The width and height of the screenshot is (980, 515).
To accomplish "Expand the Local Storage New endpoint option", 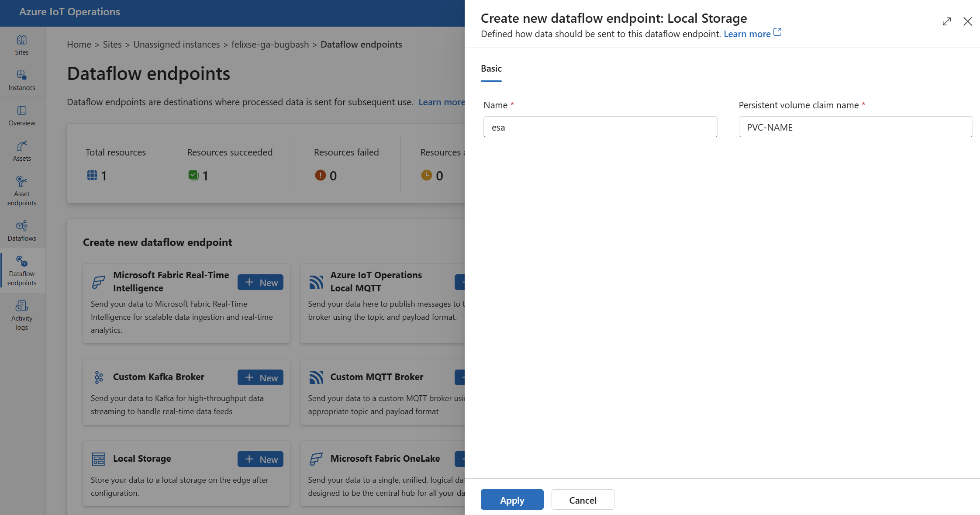I will tap(261, 459).
